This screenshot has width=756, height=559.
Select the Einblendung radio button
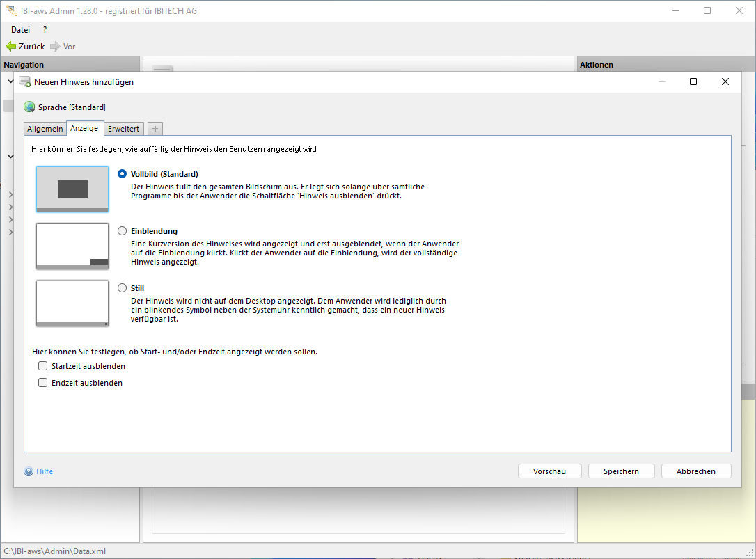123,231
